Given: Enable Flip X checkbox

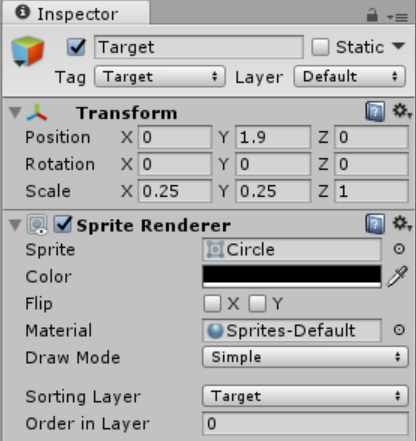Looking at the screenshot, I should click(x=212, y=303).
